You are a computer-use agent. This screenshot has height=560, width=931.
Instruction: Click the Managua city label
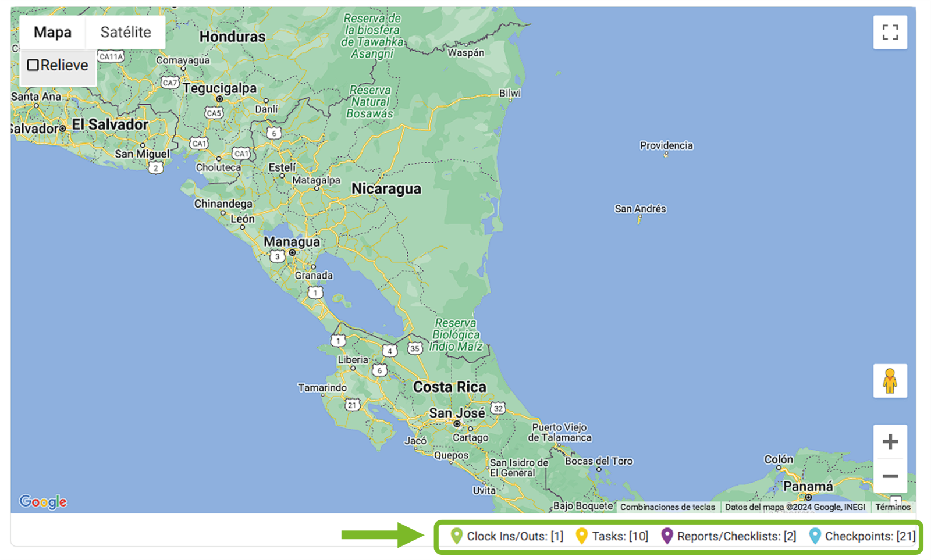(292, 241)
